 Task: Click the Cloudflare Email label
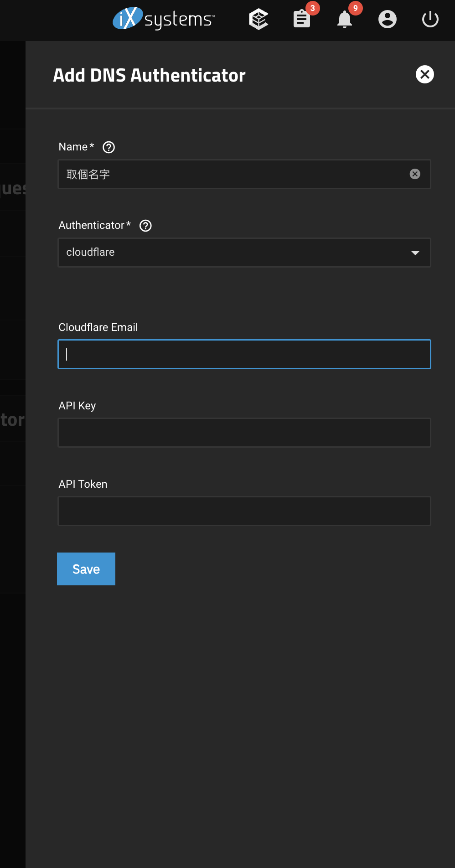point(98,327)
